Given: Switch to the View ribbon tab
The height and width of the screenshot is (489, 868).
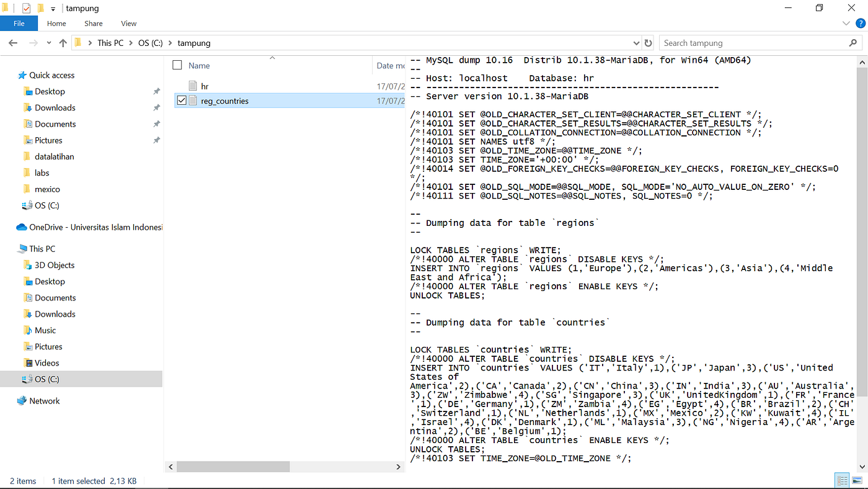Looking at the screenshot, I should pos(128,23).
